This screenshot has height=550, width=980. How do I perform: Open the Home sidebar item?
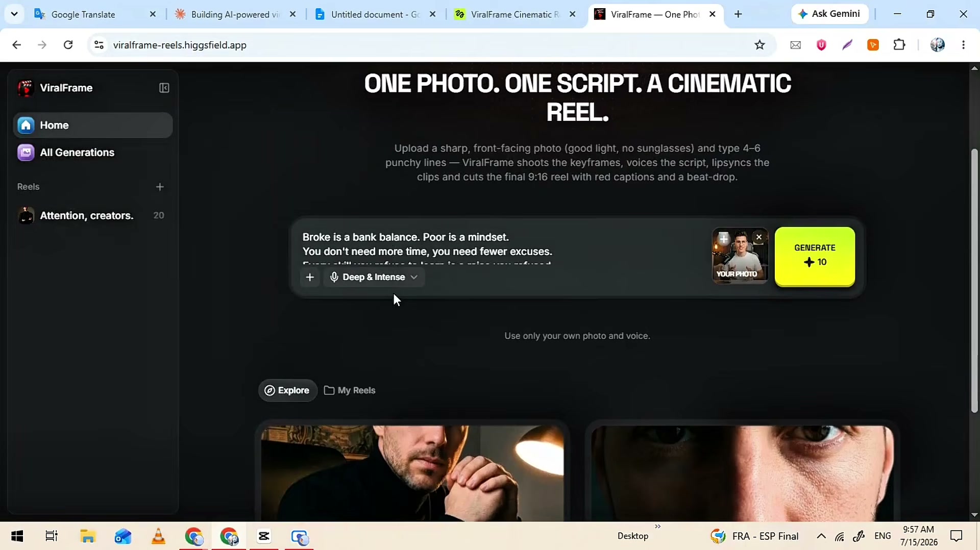tap(93, 125)
